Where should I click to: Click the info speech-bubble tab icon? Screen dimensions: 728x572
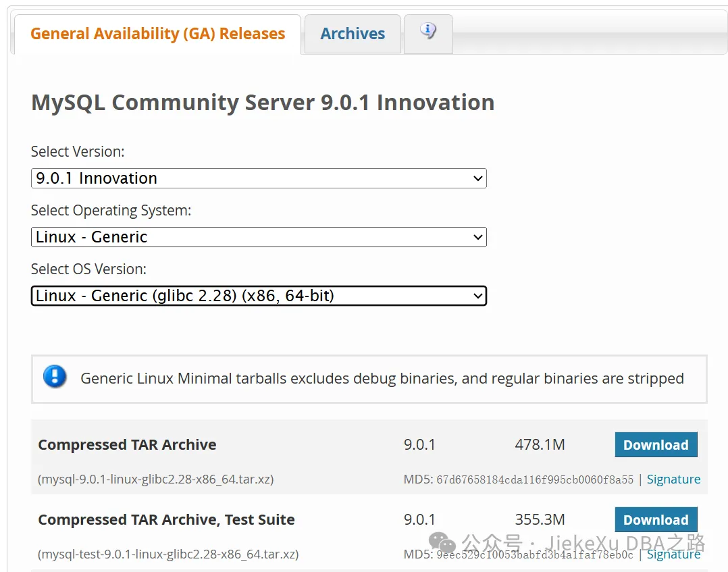(428, 31)
